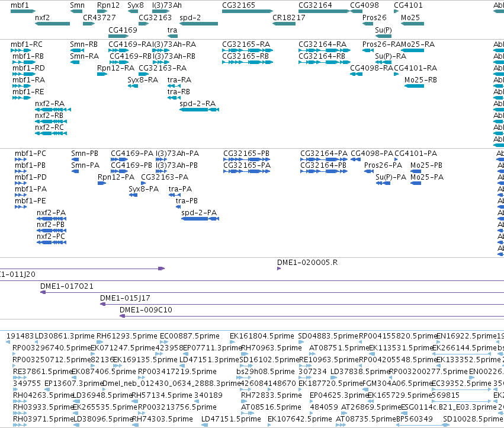Screen dimensions: 504x428
Task: Click the Pros26 gene label
Action: click(x=374, y=17)
